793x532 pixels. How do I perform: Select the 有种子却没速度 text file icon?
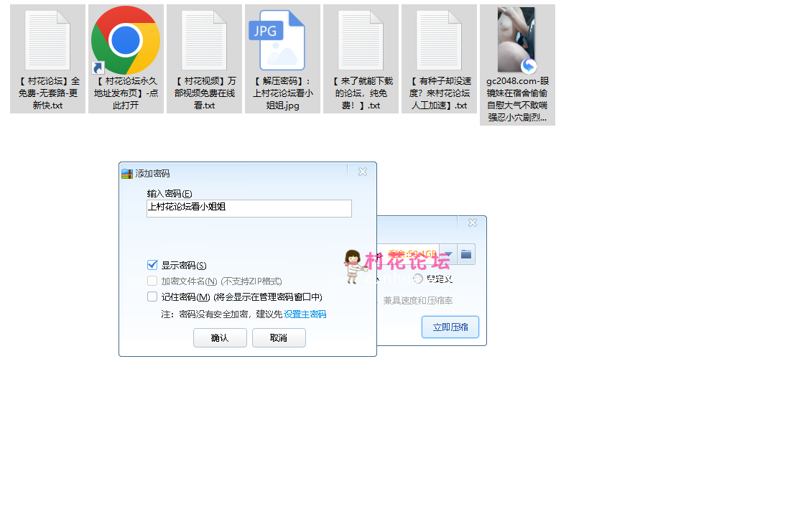[x=439, y=39]
